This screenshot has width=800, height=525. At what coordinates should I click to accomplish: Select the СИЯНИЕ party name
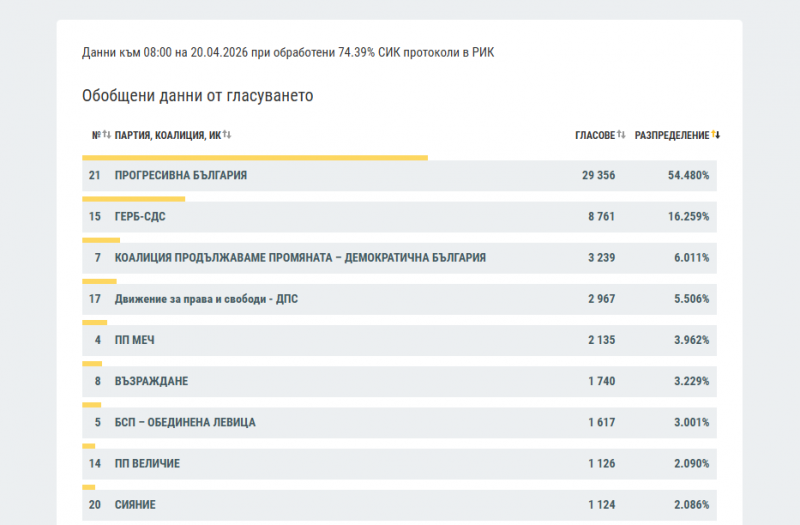[x=136, y=505]
